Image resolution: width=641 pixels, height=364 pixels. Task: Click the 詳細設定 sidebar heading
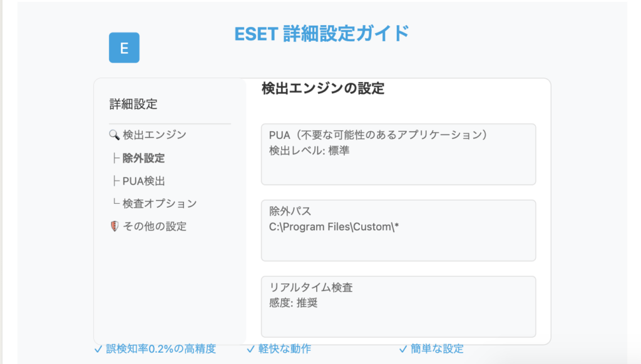point(133,104)
